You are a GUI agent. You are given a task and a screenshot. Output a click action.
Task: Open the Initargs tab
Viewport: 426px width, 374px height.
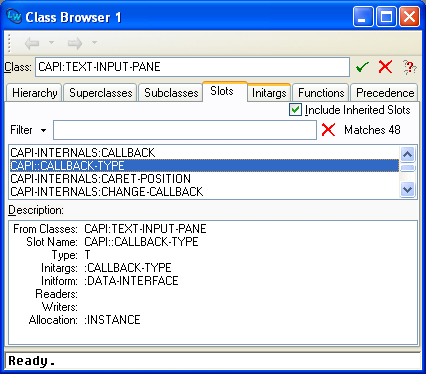(269, 93)
